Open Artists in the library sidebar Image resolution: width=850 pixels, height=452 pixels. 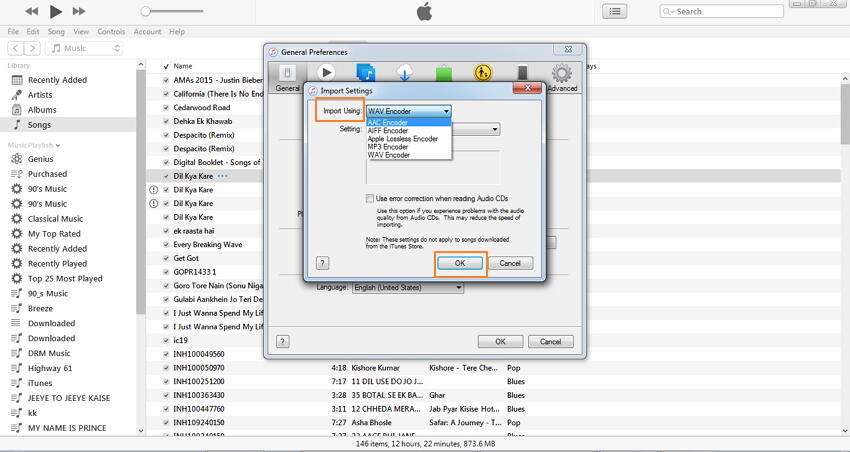pyautogui.click(x=40, y=95)
